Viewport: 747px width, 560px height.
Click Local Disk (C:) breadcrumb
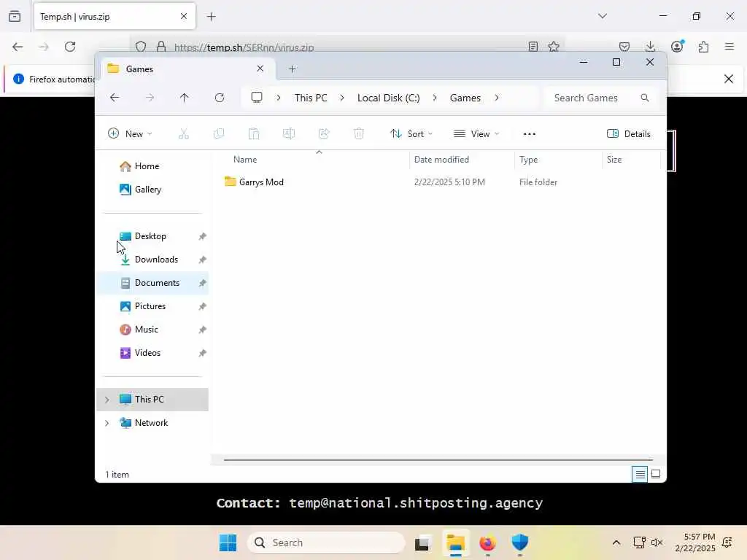(388, 98)
